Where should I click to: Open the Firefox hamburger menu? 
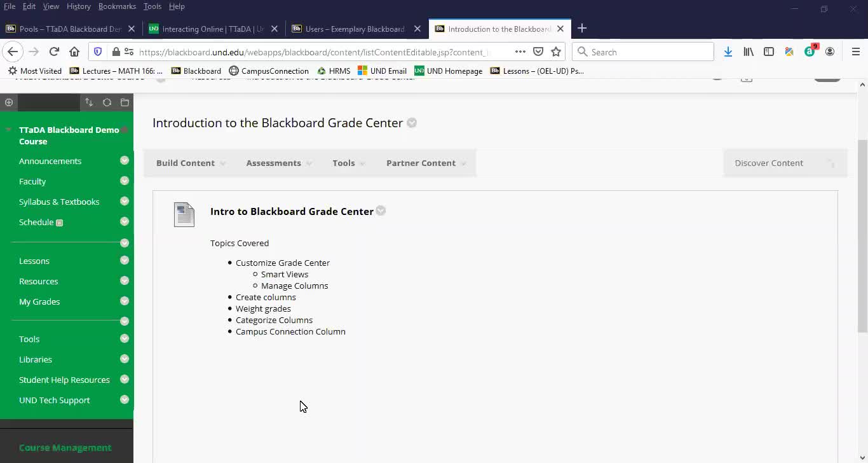click(x=855, y=52)
